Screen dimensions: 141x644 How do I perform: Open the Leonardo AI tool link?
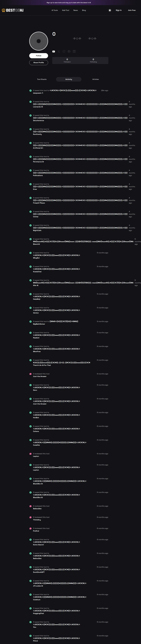(38, 107)
